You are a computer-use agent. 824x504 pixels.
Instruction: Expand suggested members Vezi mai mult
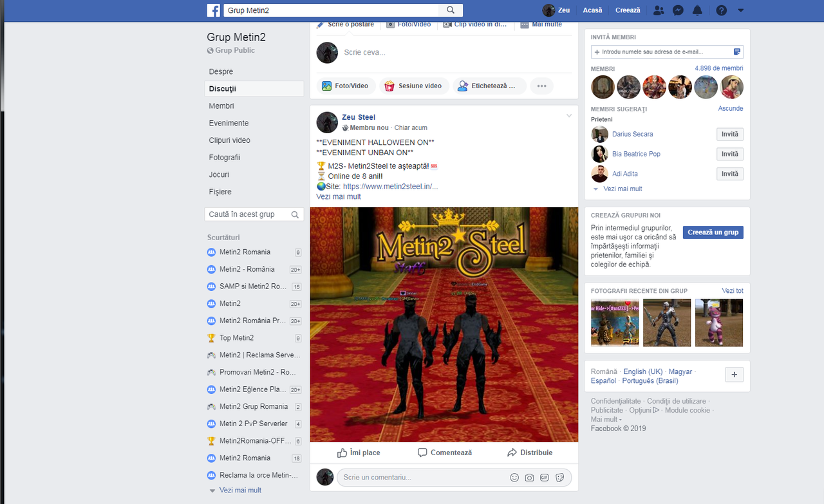(623, 189)
